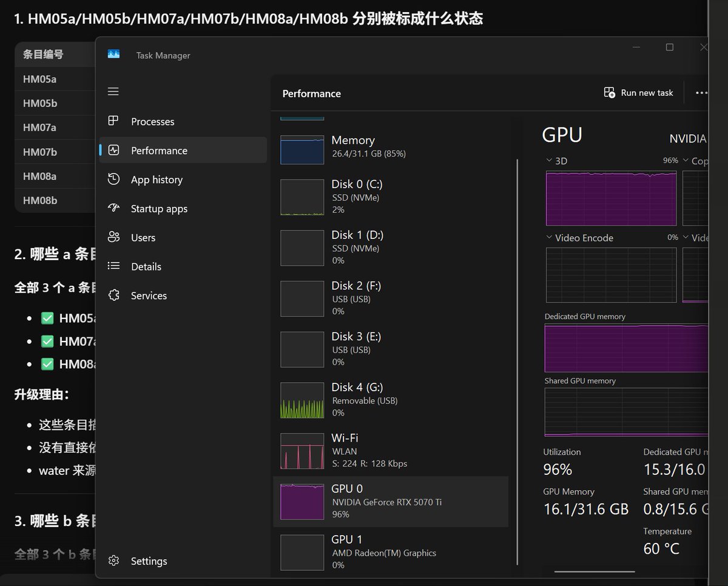Click the Details list icon
This screenshot has width=728, height=586.
coord(113,266)
